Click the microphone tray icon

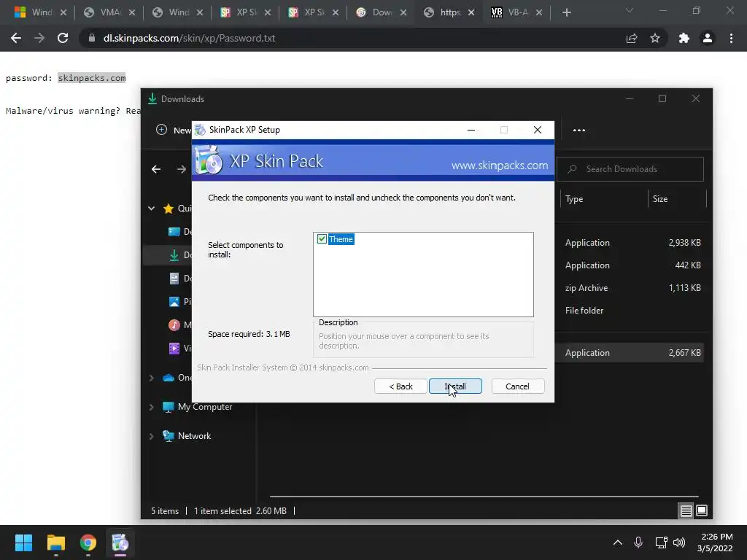pos(638,542)
